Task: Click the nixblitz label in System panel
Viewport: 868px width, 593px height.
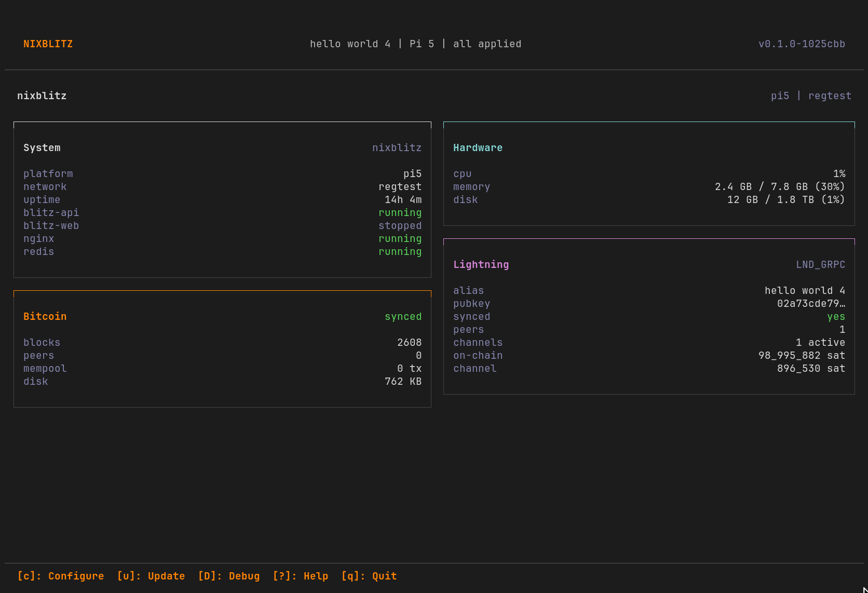Action: point(397,148)
